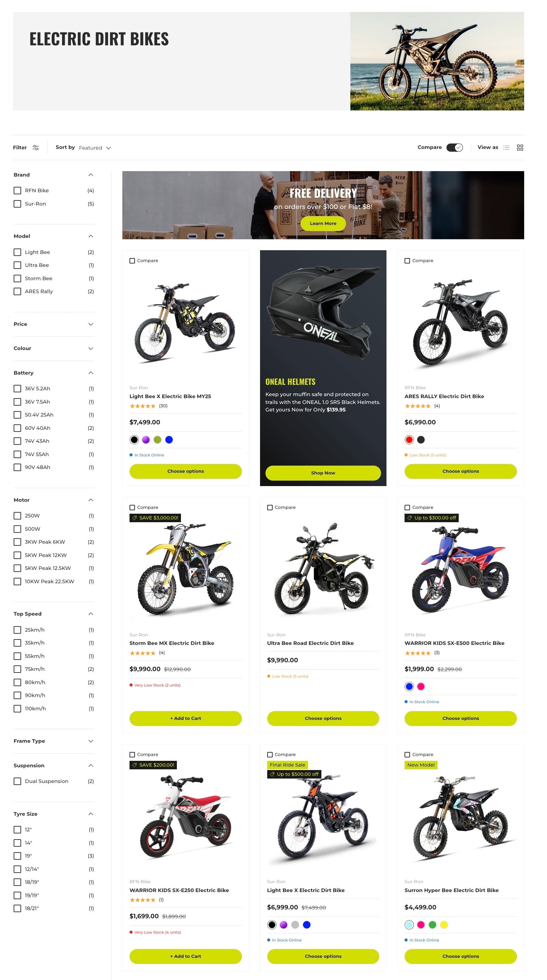Screen dimensions: 547x980
Task: Check the Sur-Ron brand filter
Action: click(17, 204)
